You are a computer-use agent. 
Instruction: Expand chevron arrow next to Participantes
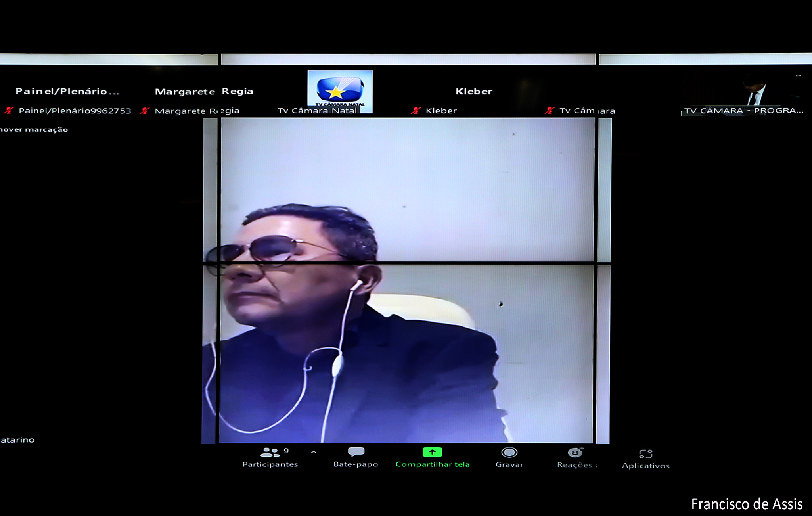click(x=314, y=452)
